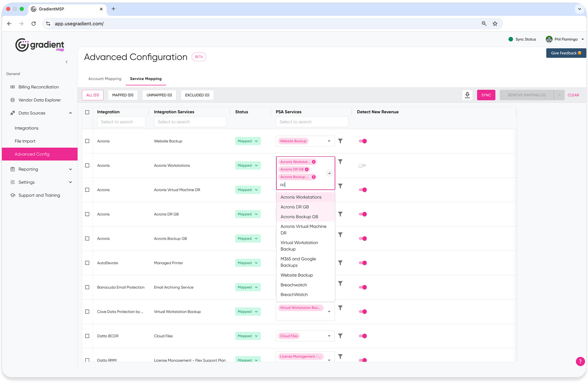Choose Acronis Virtual Machine DR option
Screen dimensions: 588x389
(x=303, y=229)
